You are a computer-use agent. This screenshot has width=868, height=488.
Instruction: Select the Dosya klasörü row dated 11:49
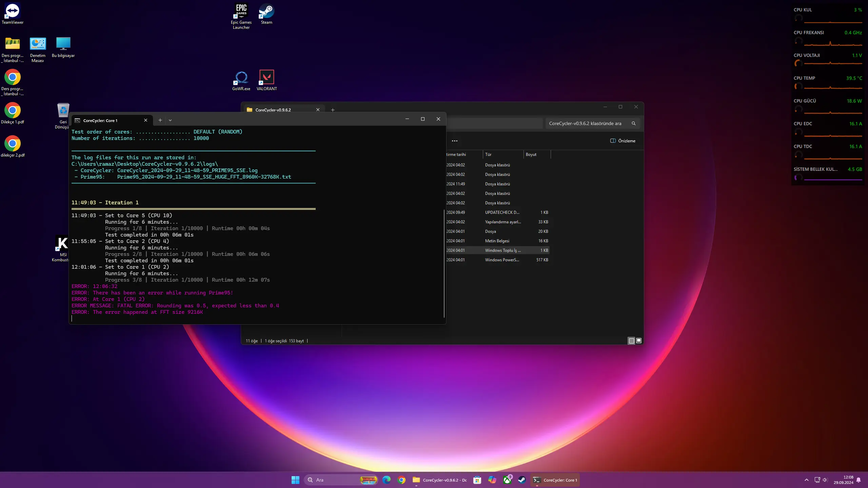497,184
